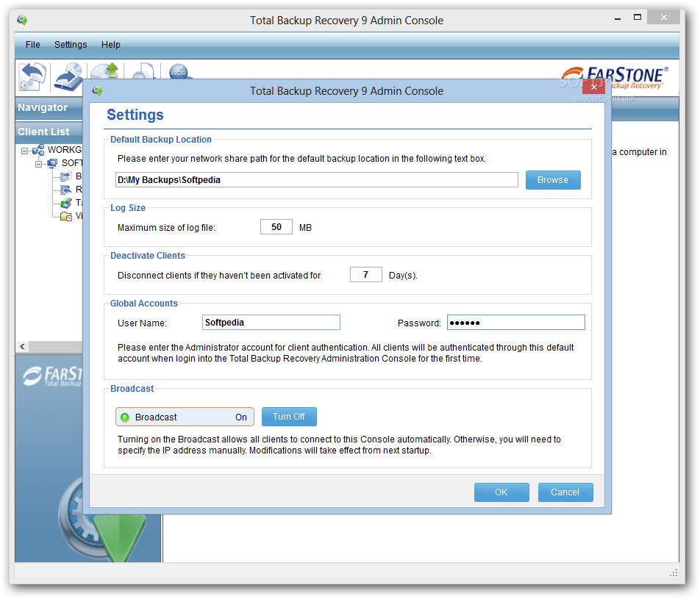This screenshot has height=599, width=700.
Task: Click the disc and document toolbar icon
Action: pyautogui.click(x=144, y=71)
